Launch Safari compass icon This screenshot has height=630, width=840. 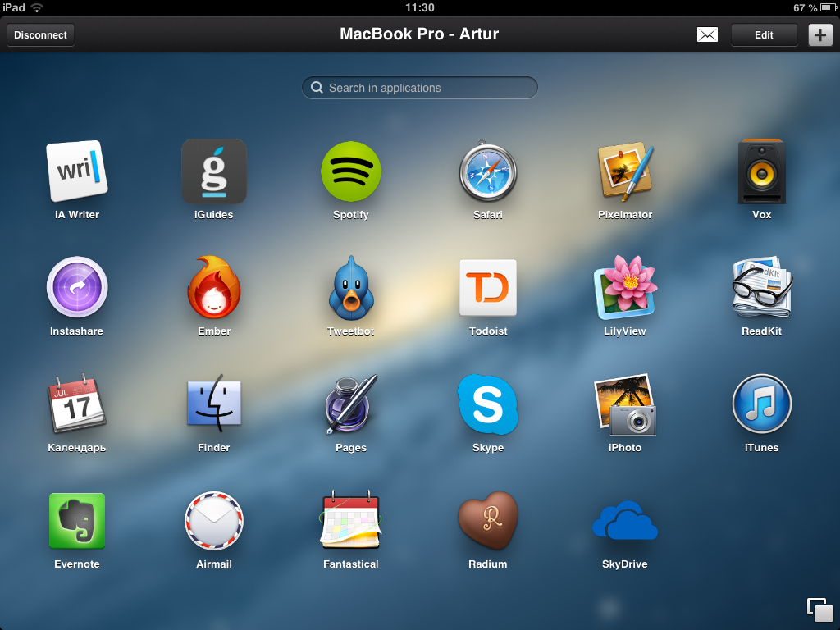click(x=488, y=171)
